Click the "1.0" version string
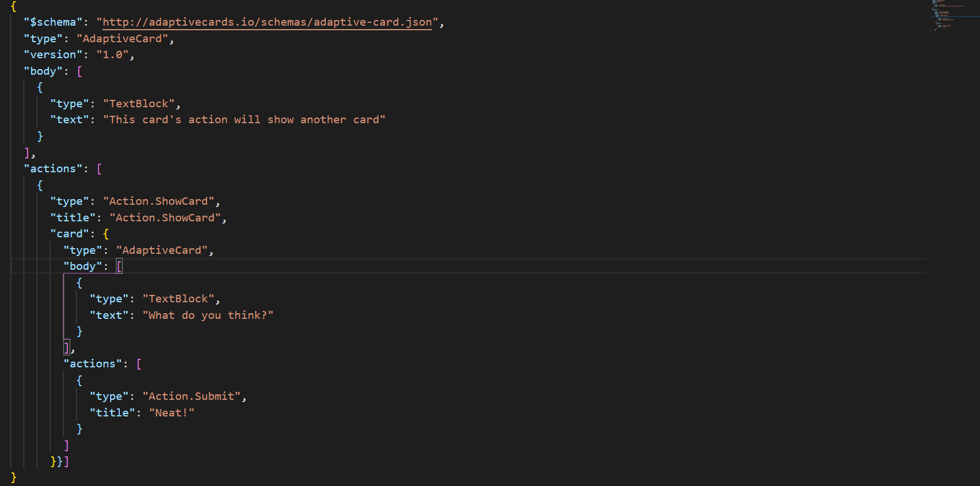Screen dimensions: 980x486 point(112,55)
